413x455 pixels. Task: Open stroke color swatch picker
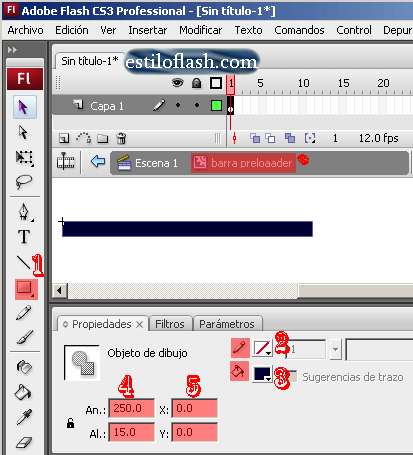point(262,348)
